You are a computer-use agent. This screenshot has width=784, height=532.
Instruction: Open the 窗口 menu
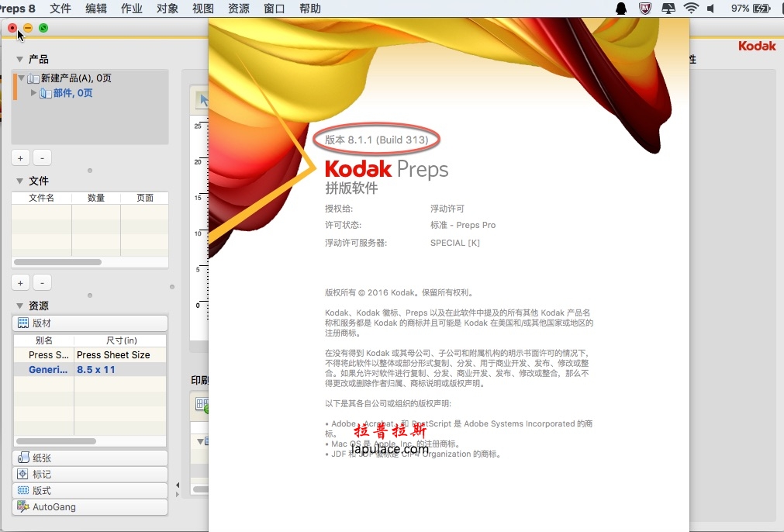click(275, 9)
